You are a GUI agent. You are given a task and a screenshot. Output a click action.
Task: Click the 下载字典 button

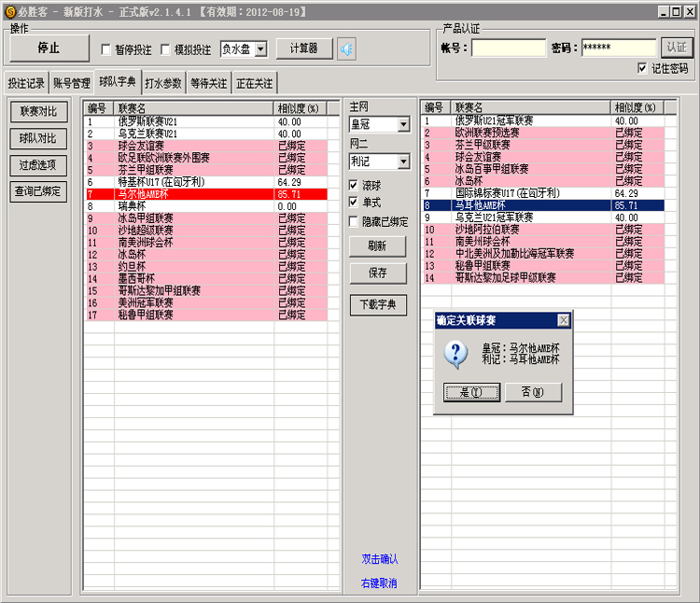pos(378,304)
